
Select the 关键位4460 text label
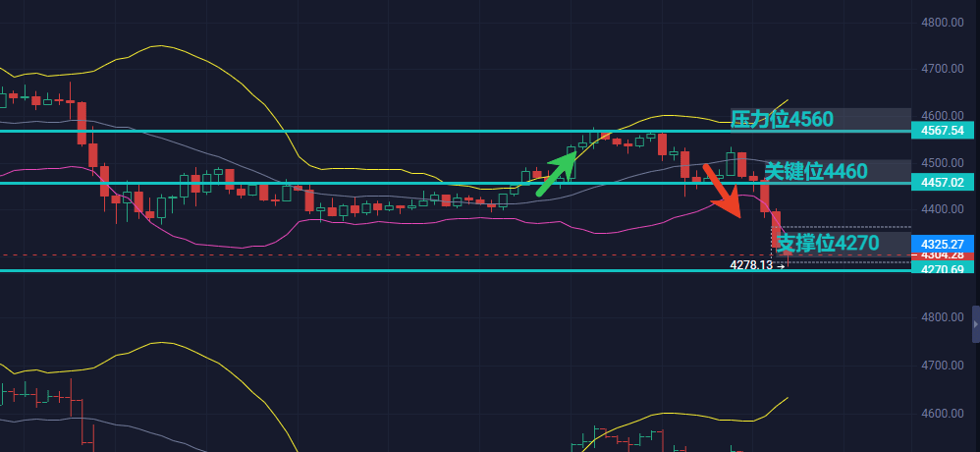click(816, 171)
